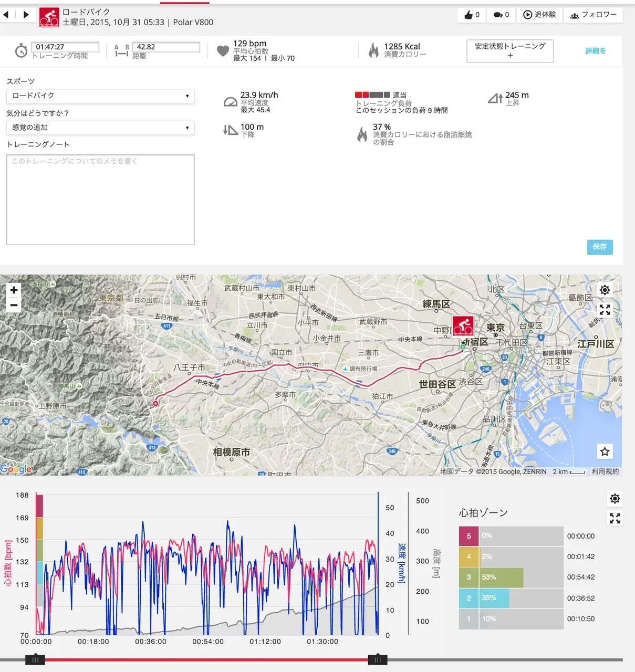
Task: Open the 詳細を details link
Action: (596, 51)
